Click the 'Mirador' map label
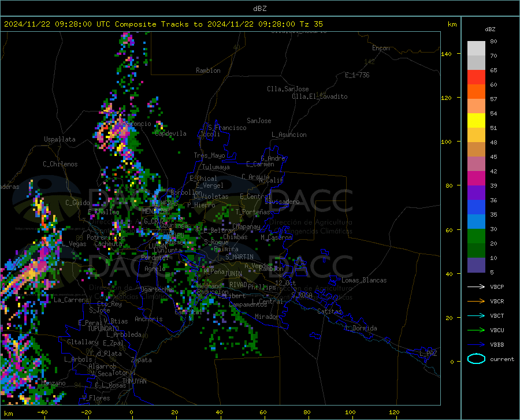The image size is (520, 420). click(x=266, y=317)
